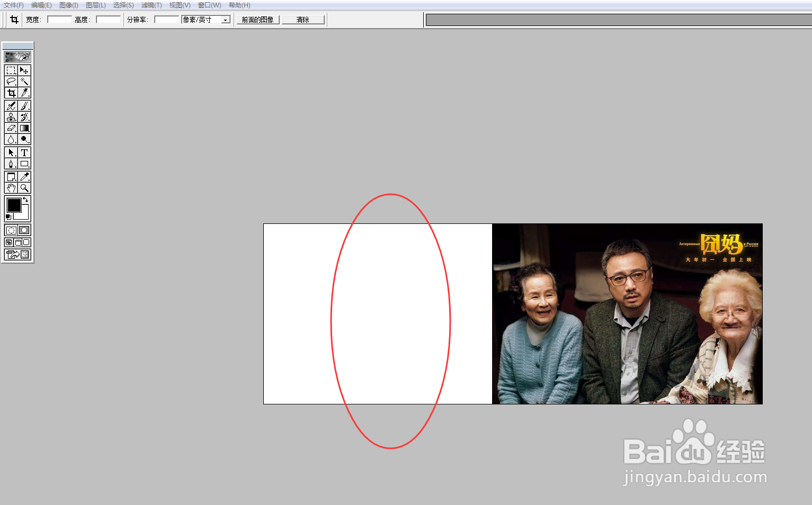Select the Rectangle shape tool

pos(24,164)
